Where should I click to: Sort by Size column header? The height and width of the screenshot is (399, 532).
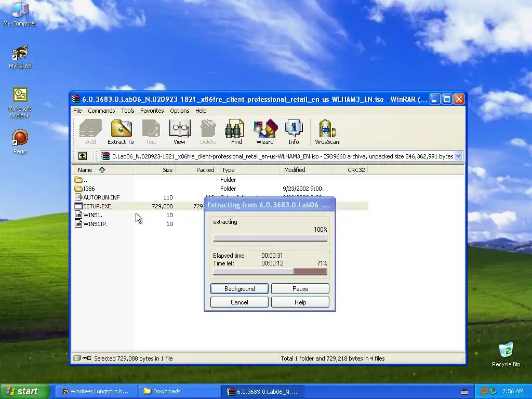[155, 170]
